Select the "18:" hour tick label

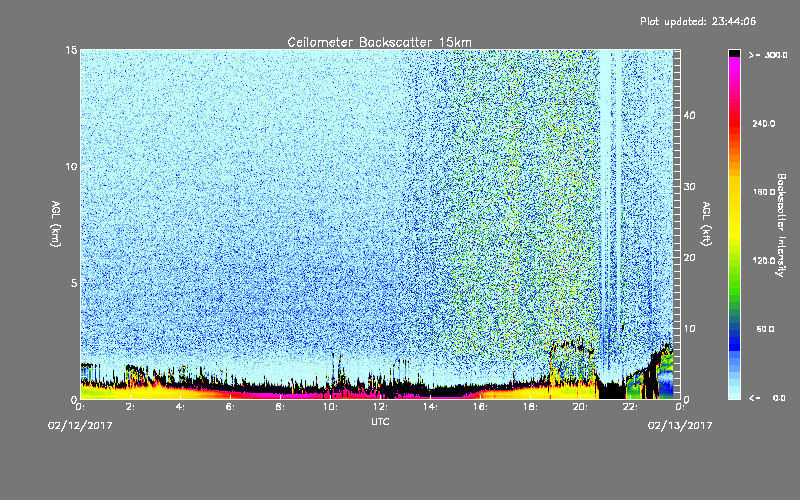coord(530,407)
